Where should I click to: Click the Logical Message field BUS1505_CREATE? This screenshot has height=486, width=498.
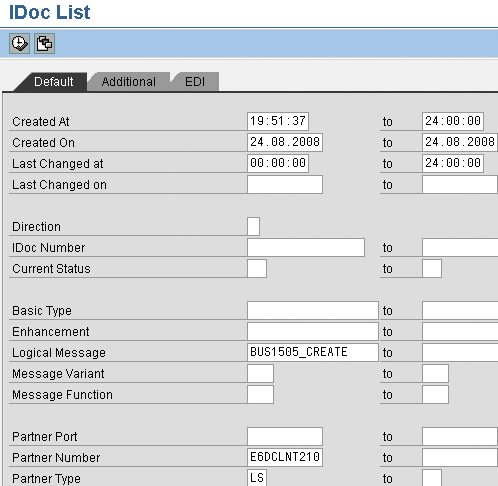[x=313, y=352]
